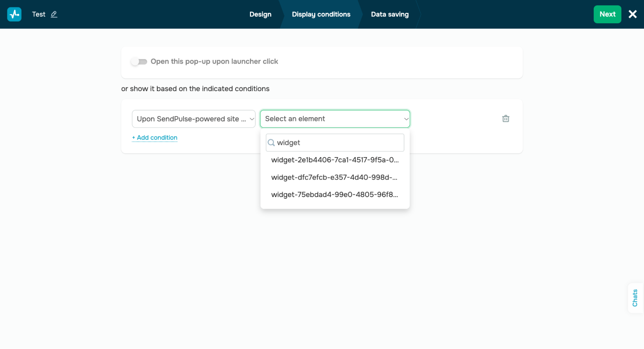Switch to the Design tab
This screenshot has width=644, height=349.
260,14
